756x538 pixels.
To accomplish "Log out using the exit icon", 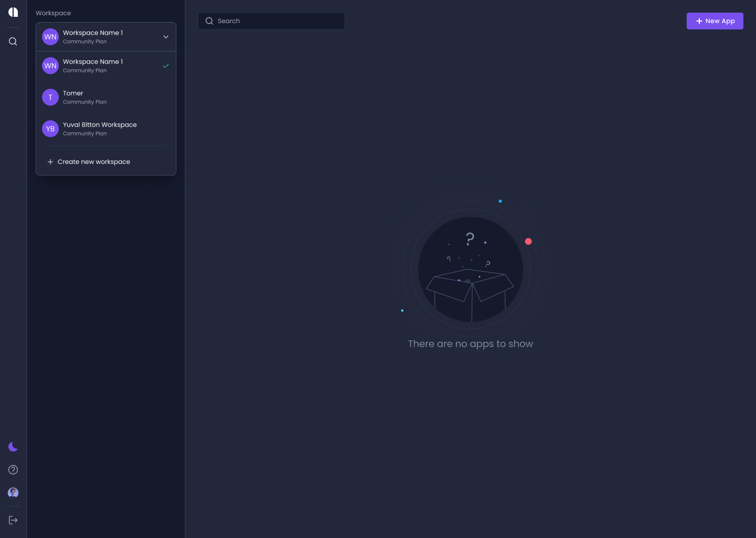I will pos(13,520).
